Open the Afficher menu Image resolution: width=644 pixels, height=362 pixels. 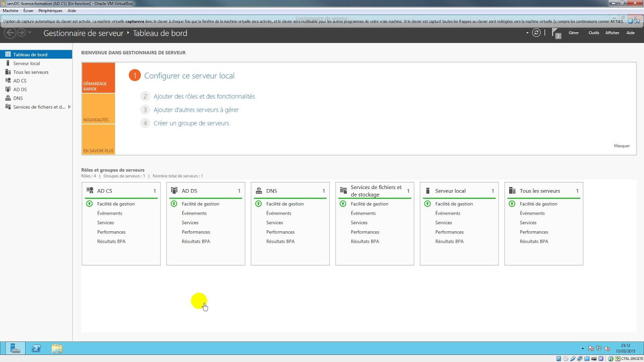pyautogui.click(x=612, y=33)
